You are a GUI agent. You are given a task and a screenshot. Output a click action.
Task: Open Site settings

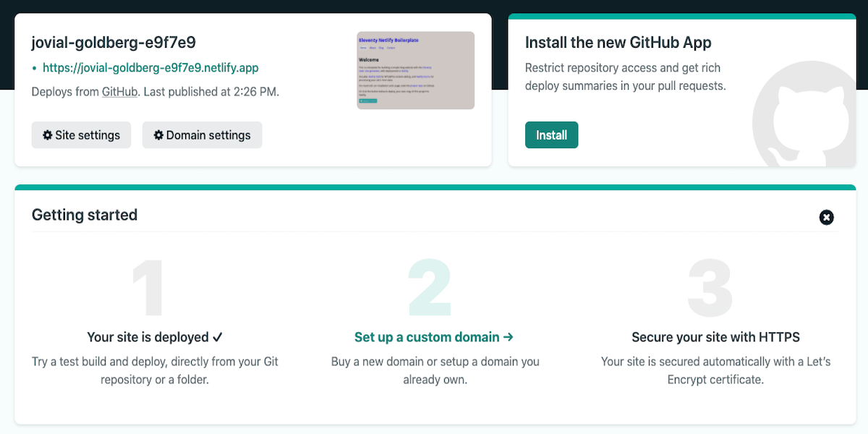coord(81,135)
